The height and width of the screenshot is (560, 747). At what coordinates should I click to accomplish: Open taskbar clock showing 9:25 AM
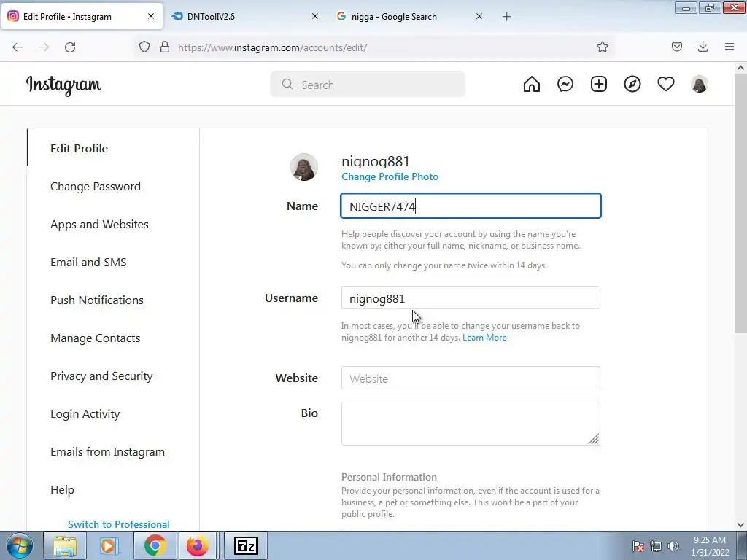click(710, 546)
